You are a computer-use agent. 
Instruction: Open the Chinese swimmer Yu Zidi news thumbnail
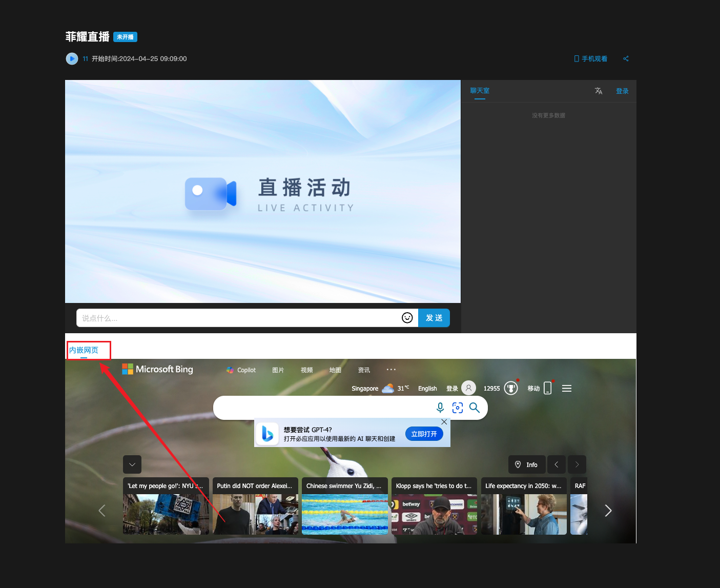[x=345, y=514]
